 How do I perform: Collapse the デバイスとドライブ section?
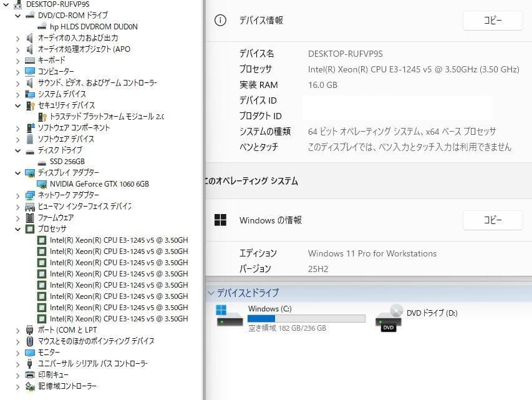point(211,293)
